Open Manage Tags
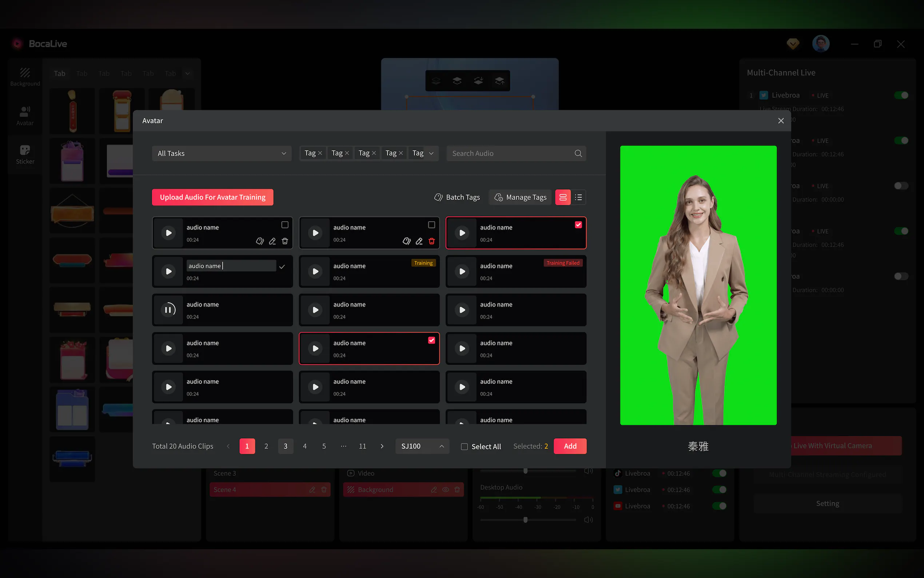Image resolution: width=924 pixels, height=578 pixels. [520, 197]
